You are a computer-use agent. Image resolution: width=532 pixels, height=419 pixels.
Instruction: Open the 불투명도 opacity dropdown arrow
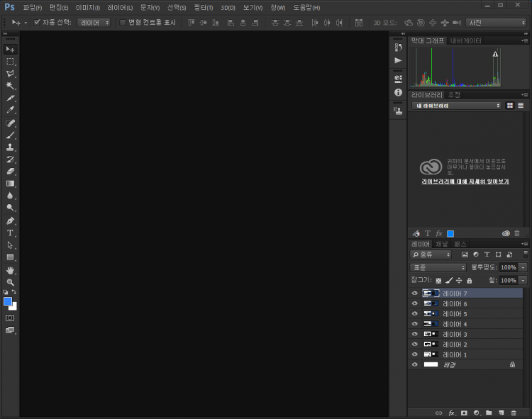coord(523,267)
